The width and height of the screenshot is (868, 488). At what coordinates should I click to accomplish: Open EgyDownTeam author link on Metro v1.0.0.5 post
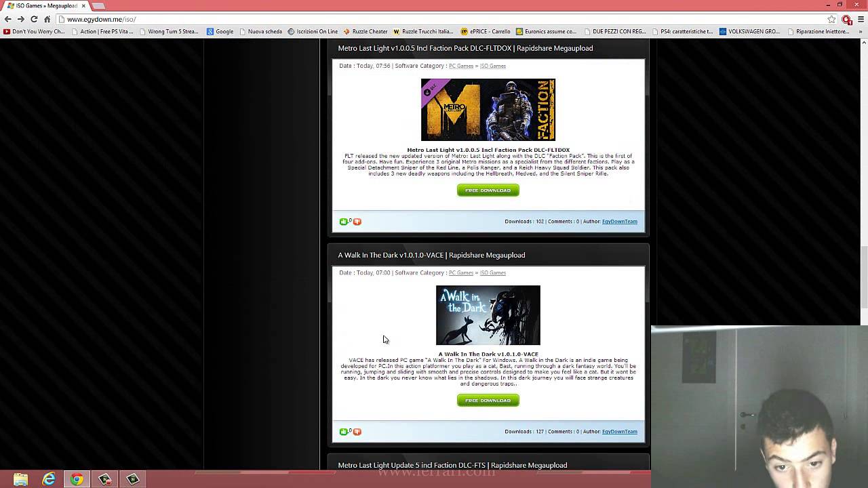tap(620, 222)
